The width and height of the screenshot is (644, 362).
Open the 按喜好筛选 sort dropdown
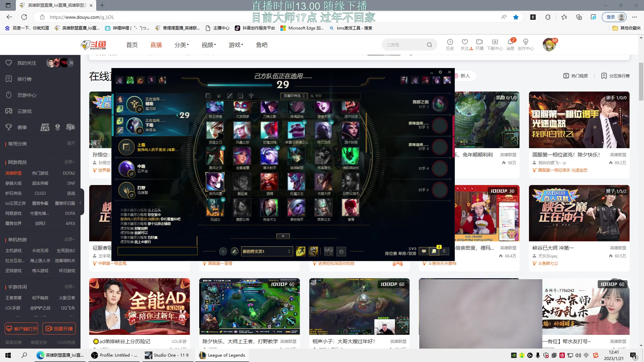pos(294,96)
